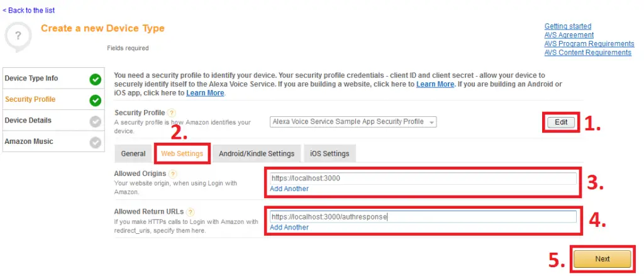Click the gray checkmark beside Device Details
The width and height of the screenshot is (644, 276).
coord(96,121)
